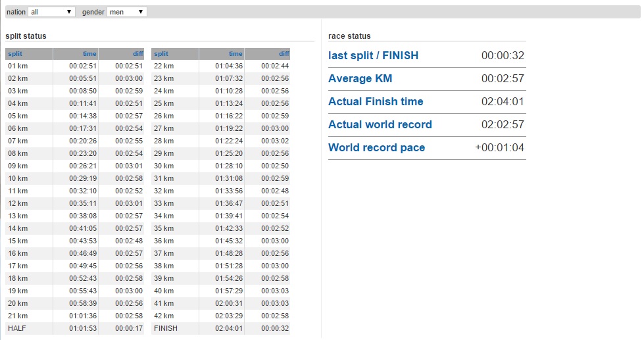
Task: Click the Actual world record label
Action: point(380,124)
